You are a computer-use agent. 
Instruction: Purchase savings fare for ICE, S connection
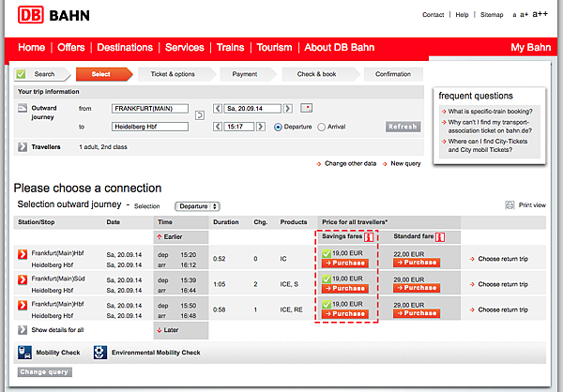coord(345,288)
